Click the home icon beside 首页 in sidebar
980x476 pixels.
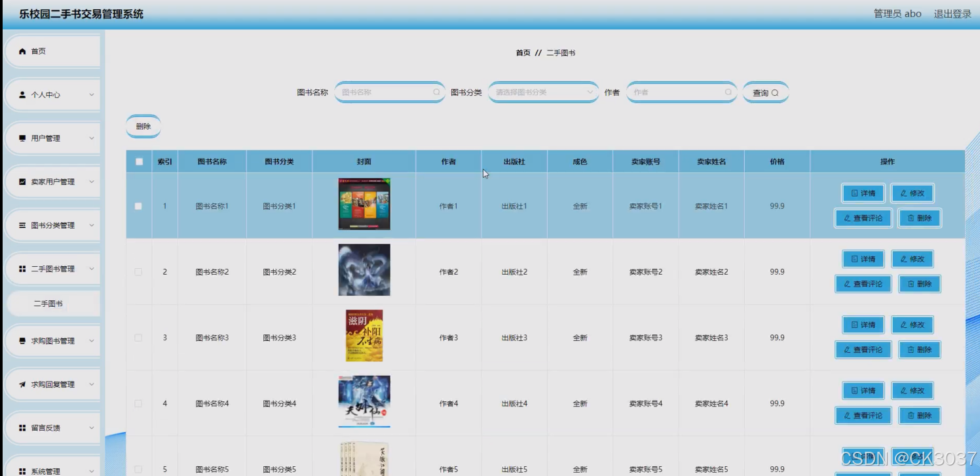[x=22, y=51]
